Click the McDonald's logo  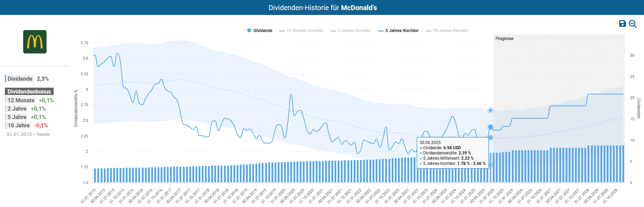click(x=35, y=42)
